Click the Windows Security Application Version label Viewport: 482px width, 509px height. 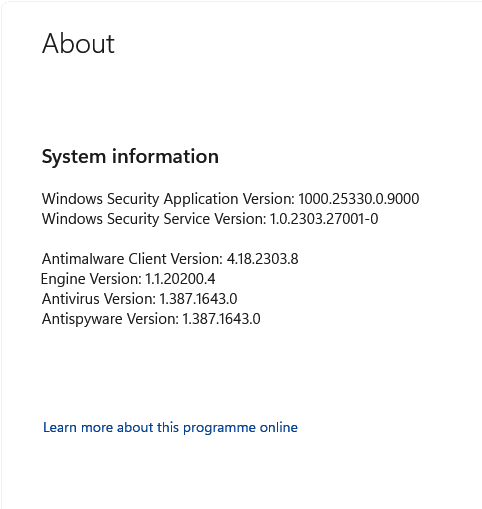click(x=168, y=199)
